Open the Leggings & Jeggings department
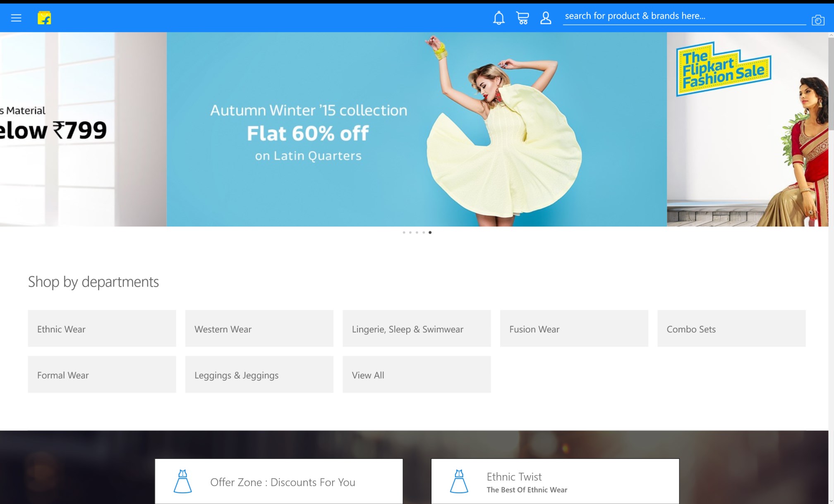Screen dimensions: 834x504 [259, 375]
